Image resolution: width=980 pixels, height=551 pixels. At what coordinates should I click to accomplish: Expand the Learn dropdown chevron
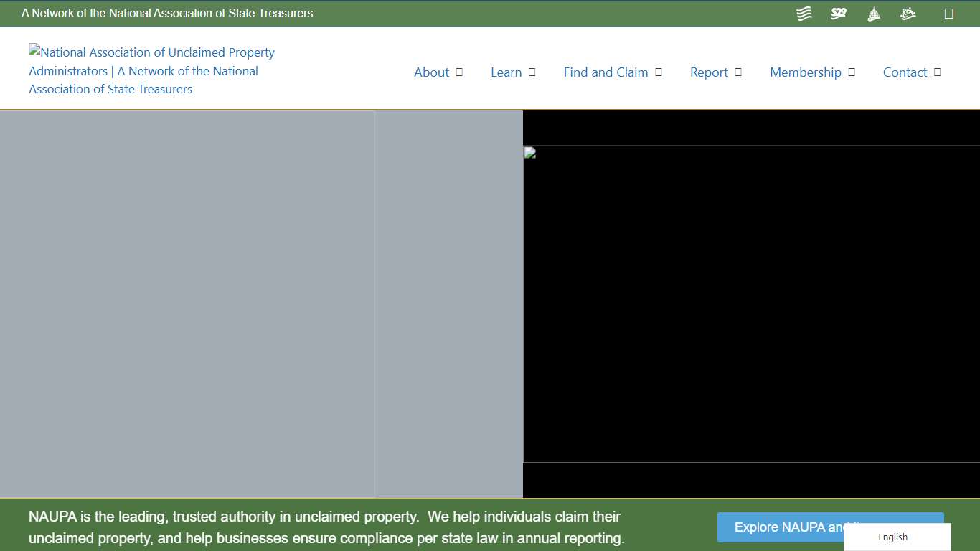click(531, 72)
